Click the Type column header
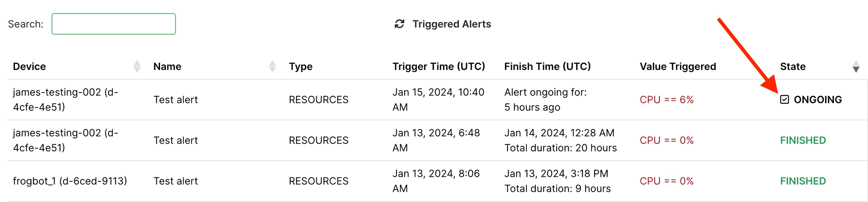 [x=300, y=67]
